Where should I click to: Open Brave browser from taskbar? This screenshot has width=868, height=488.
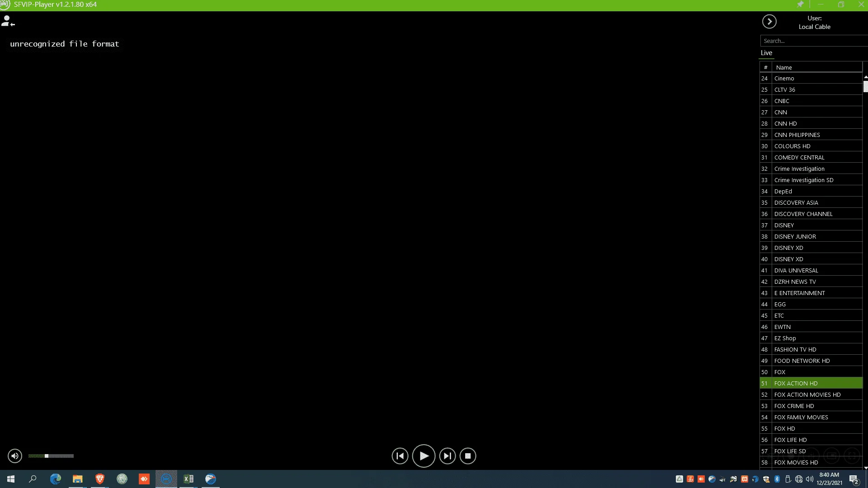100,479
